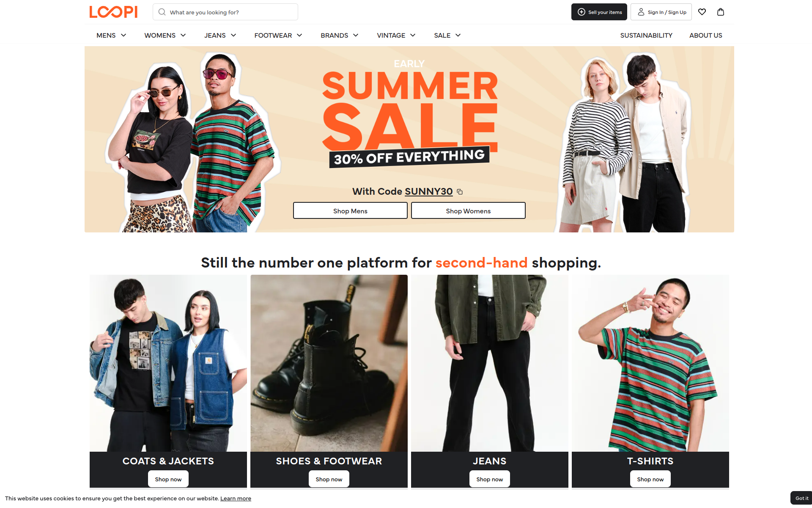Open the FOOTWEAR dropdown arrow
The height and width of the screenshot is (508, 812).
point(299,35)
